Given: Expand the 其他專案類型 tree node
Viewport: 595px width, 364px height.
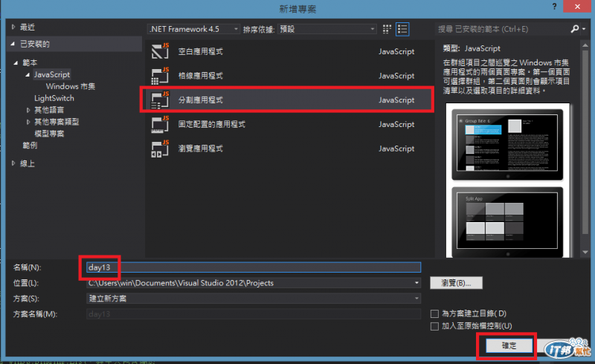Looking at the screenshot, I should (x=28, y=122).
